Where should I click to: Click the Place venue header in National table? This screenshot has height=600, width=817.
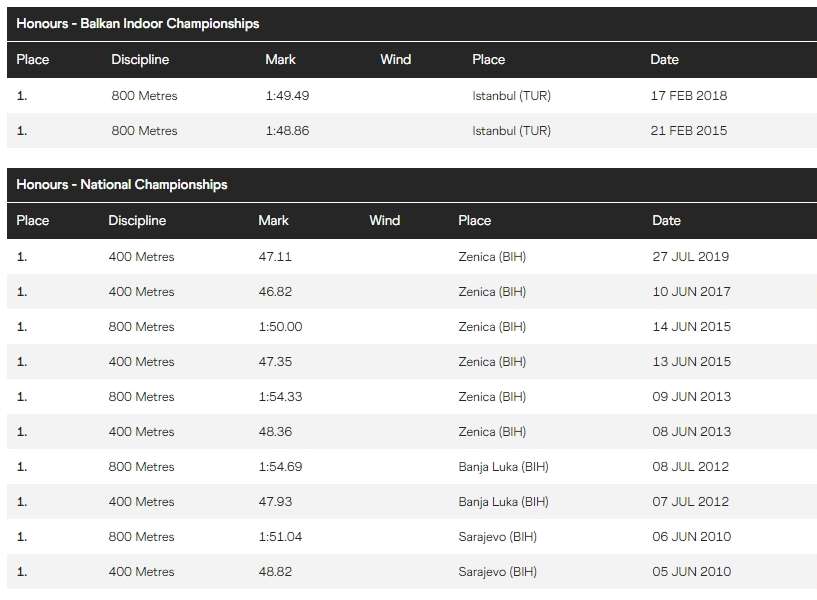[x=474, y=220]
